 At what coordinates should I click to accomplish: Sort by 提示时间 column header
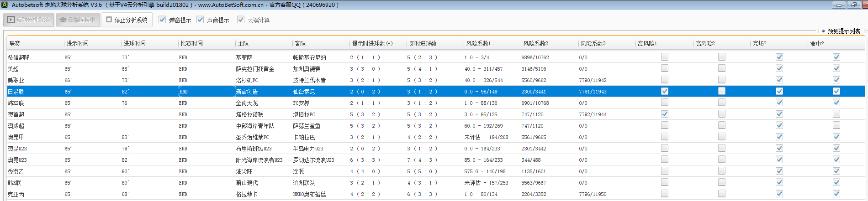(x=78, y=43)
